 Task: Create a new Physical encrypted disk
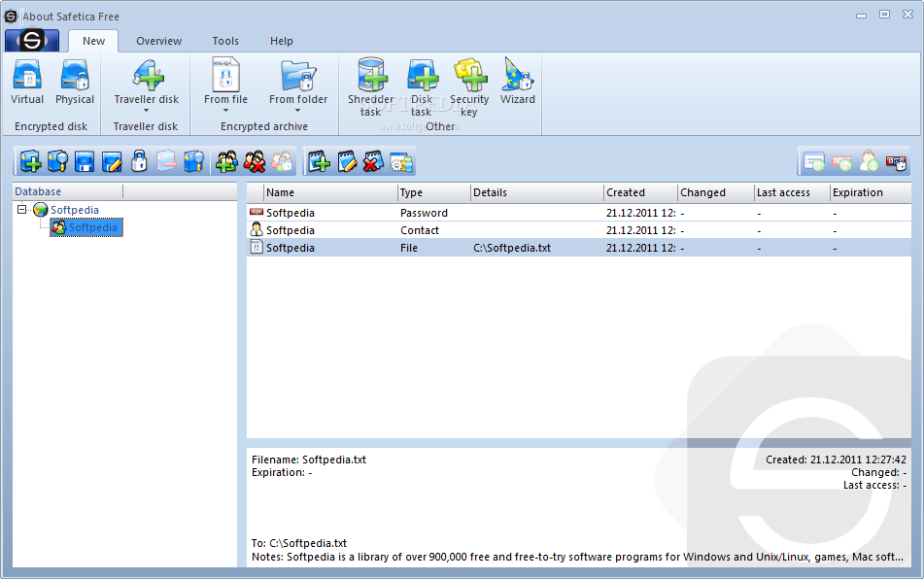click(x=75, y=83)
